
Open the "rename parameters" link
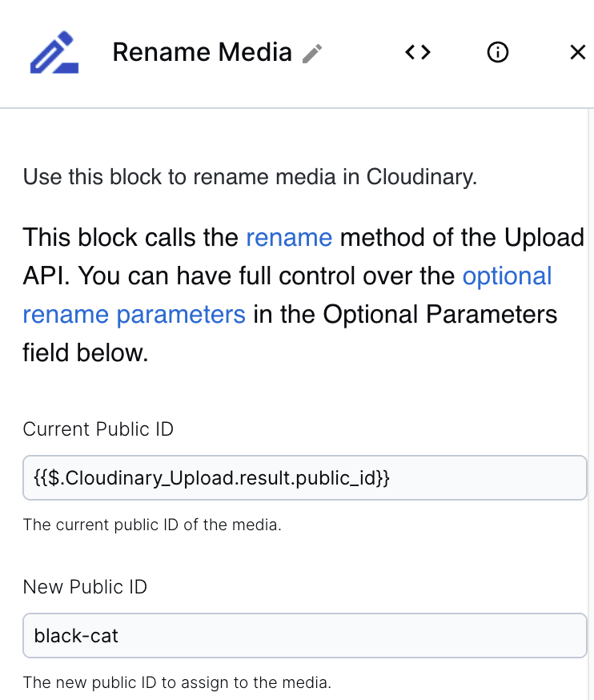[134, 314]
